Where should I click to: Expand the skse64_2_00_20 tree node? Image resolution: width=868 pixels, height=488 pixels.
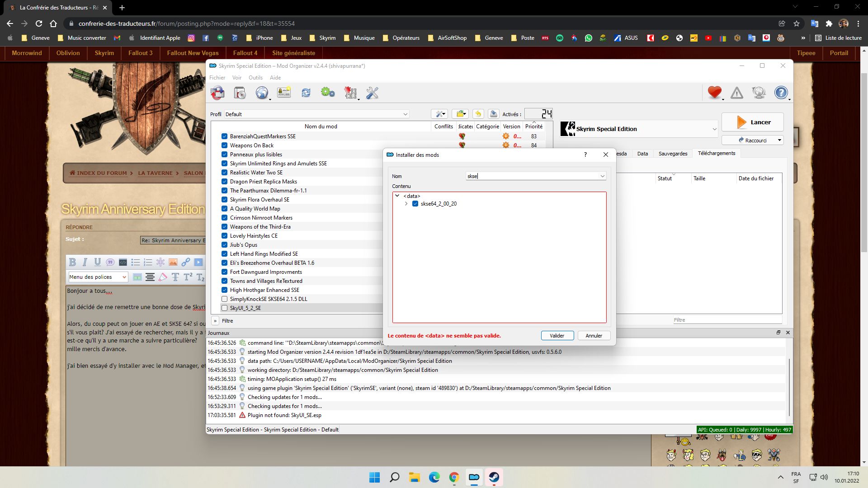pyautogui.click(x=406, y=204)
